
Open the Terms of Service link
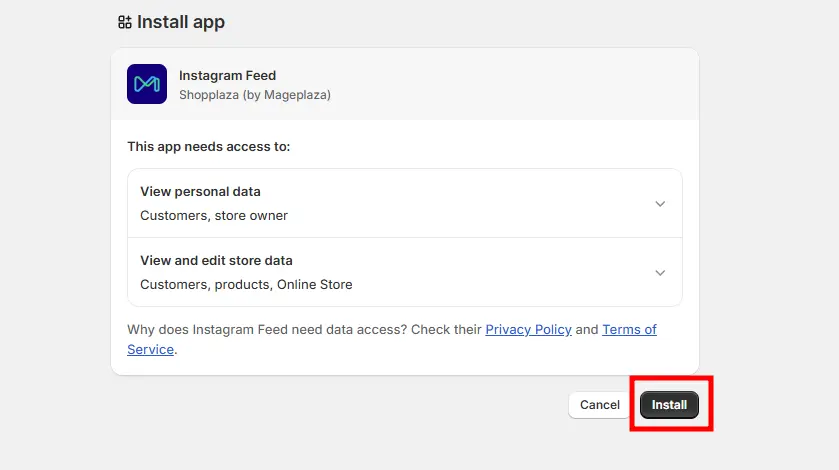[x=629, y=329]
